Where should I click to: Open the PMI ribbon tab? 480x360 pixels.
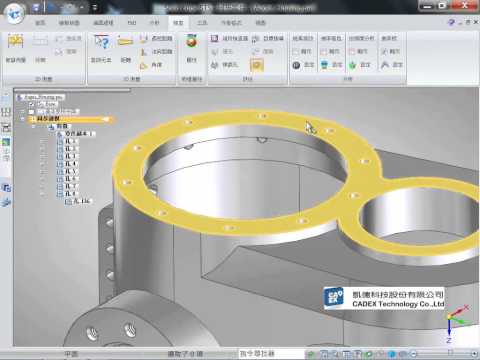coord(132,23)
